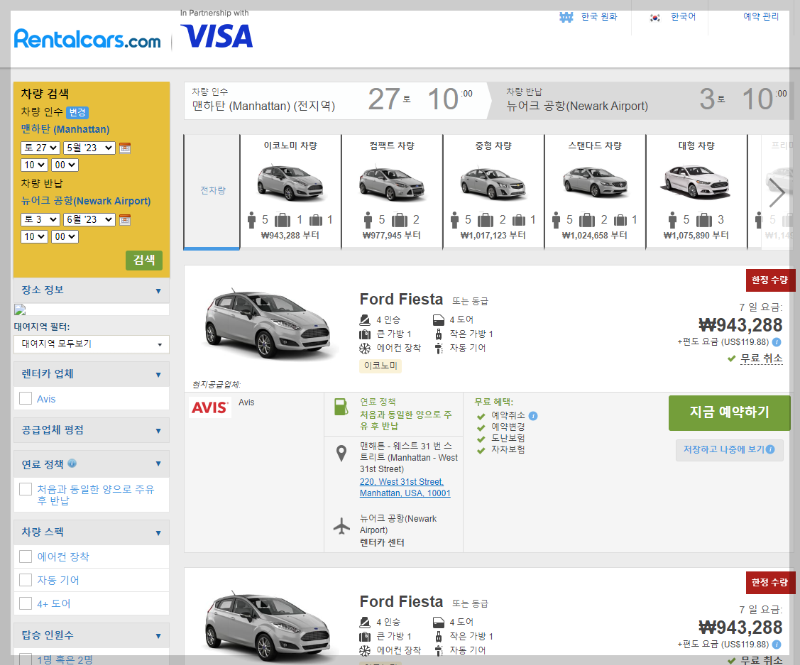
Task: Click the 무료 취소 link in first listing
Action: pos(761,358)
